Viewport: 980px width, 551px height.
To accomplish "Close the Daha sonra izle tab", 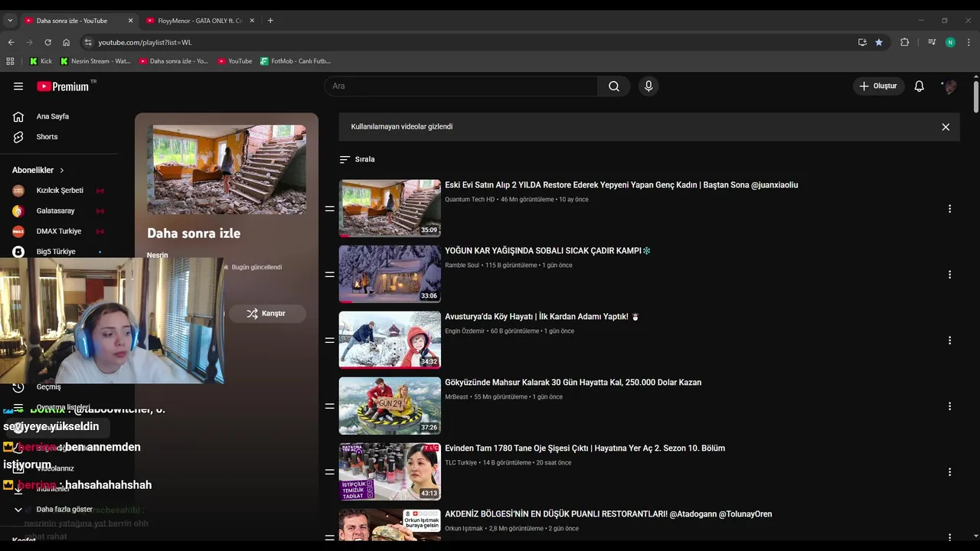I will pyautogui.click(x=130, y=21).
